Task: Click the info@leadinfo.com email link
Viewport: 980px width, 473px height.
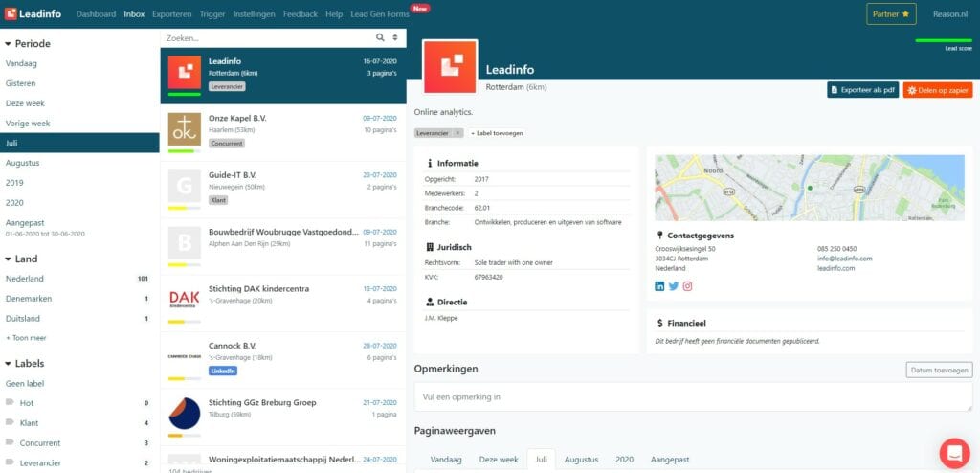Action: [844, 259]
